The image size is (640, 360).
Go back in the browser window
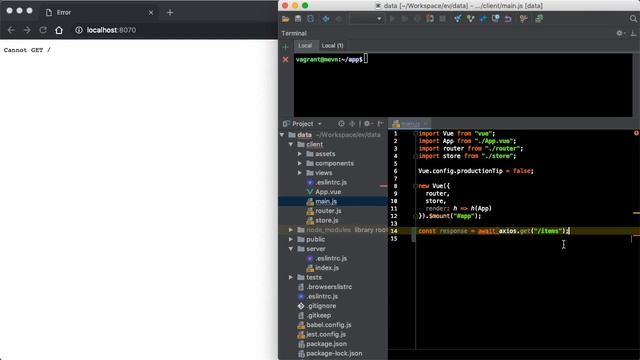(x=11, y=30)
